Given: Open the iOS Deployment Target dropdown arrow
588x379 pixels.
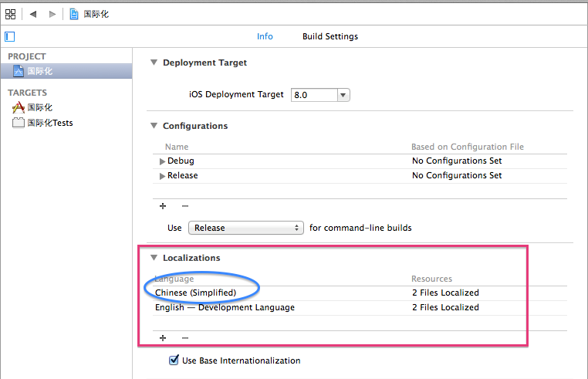Looking at the screenshot, I should tap(343, 95).
